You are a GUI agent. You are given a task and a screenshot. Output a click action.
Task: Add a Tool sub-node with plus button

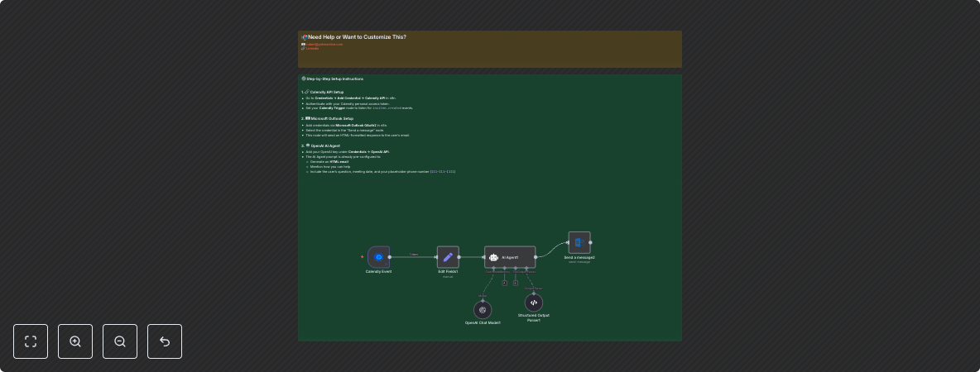point(516,283)
